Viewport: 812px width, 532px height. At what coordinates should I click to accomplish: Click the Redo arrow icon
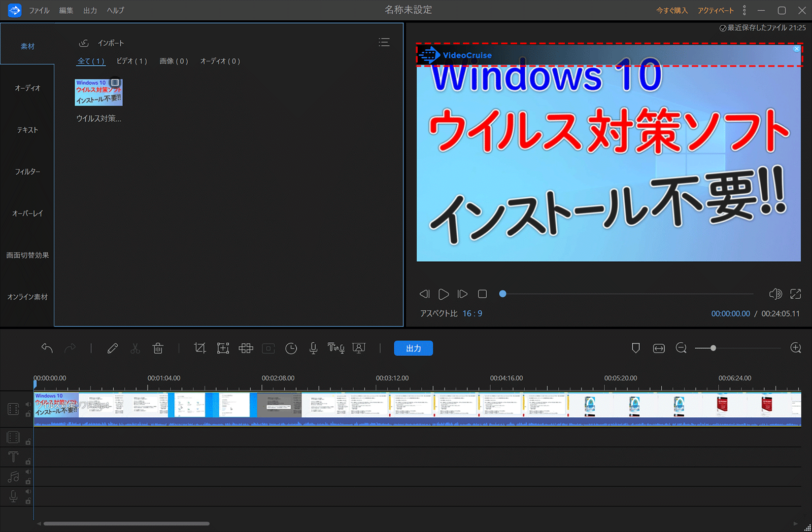(x=70, y=348)
